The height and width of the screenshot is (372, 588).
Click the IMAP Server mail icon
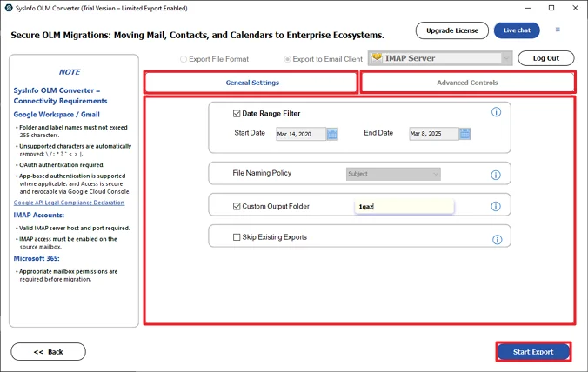[x=377, y=58]
